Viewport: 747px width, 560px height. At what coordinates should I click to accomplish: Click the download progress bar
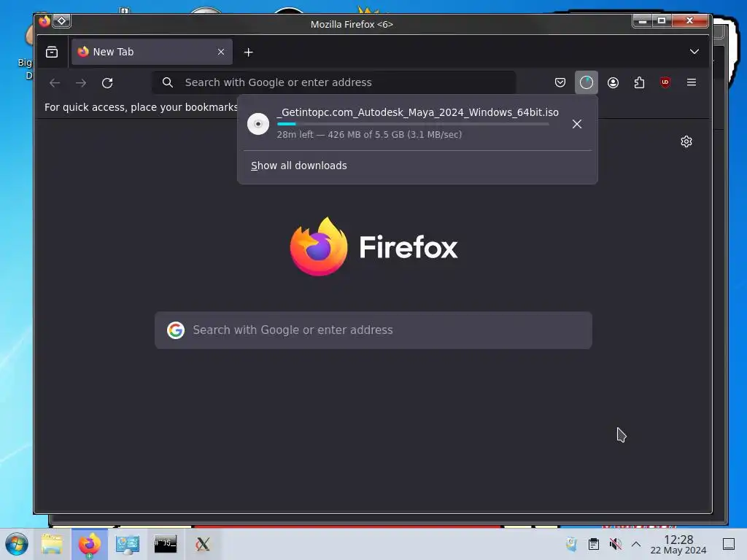tap(413, 124)
